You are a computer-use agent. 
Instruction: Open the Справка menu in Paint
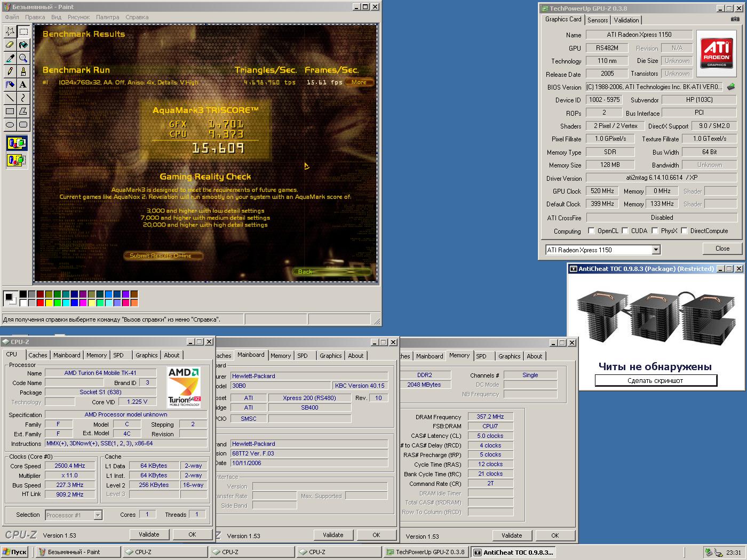(137, 17)
